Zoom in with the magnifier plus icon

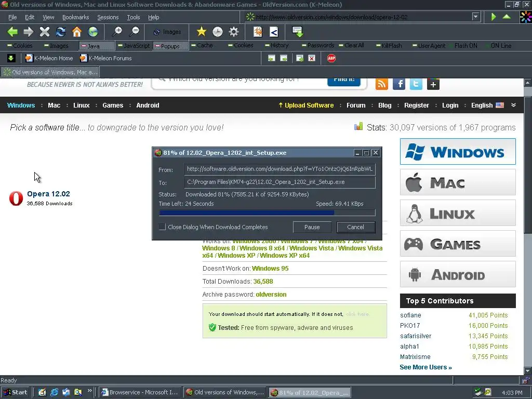coord(117,32)
